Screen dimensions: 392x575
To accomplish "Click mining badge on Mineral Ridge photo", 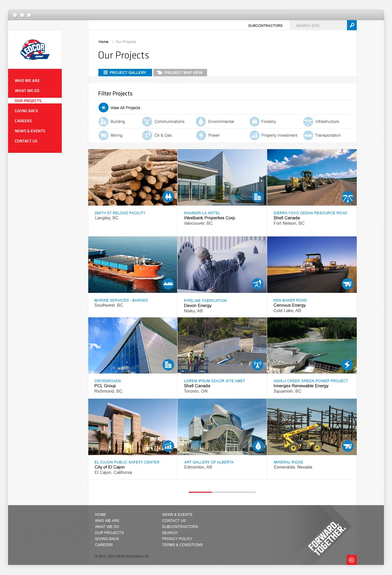I will (x=348, y=446).
